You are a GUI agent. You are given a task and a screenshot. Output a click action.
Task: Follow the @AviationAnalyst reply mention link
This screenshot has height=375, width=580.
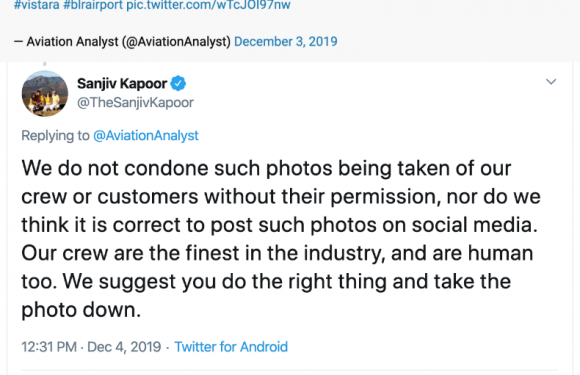coord(146,135)
